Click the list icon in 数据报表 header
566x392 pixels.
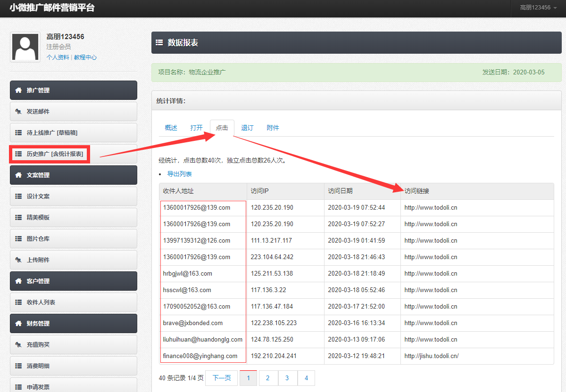coord(159,43)
